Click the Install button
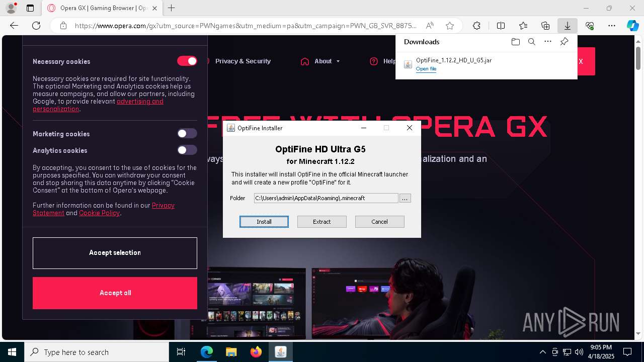644x362 pixels. [264, 222]
